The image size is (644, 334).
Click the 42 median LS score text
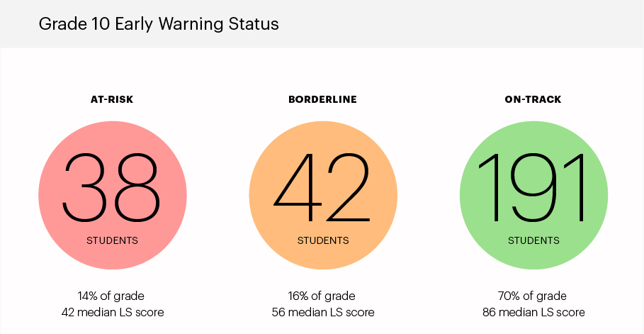[x=113, y=313]
